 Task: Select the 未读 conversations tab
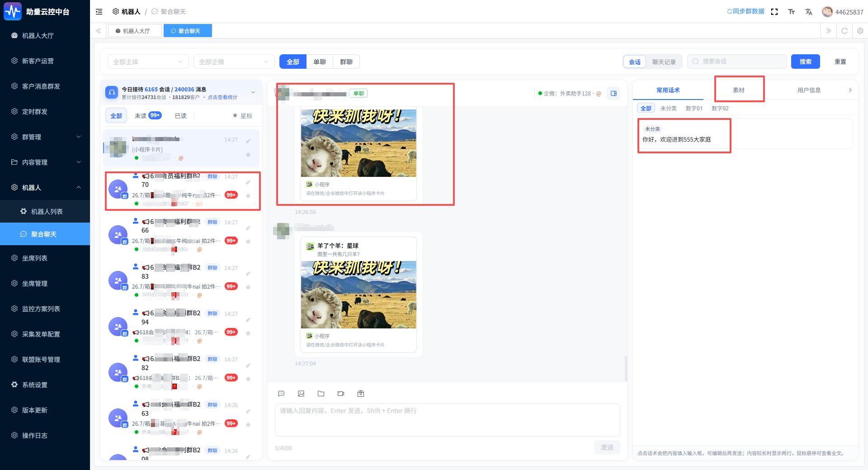[148, 116]
